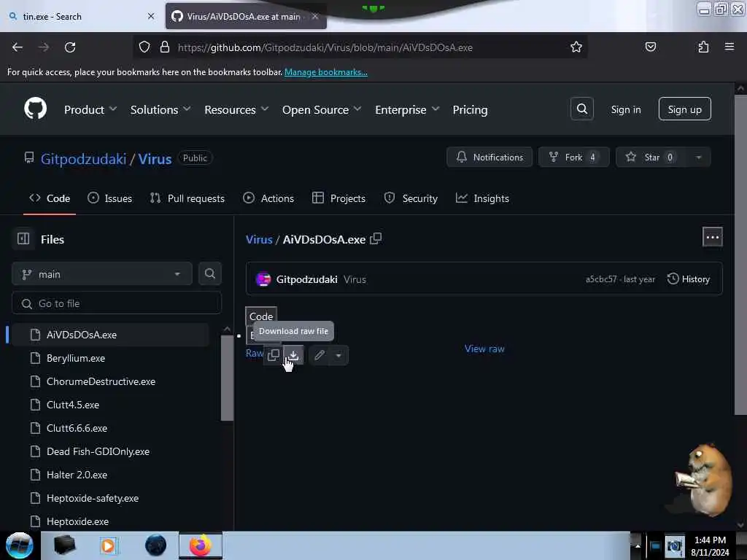Open the Pocket save icon
The image size is (747, 560).
(x=650, y=47)
